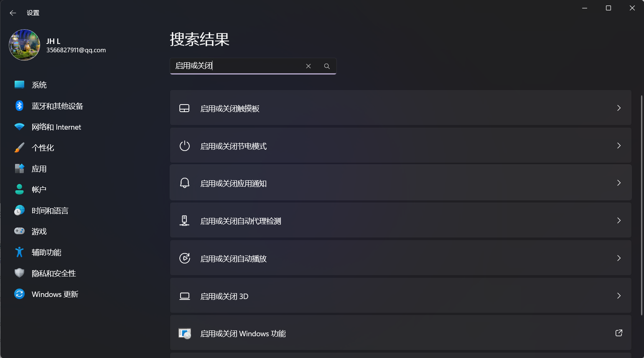The image size is (644, 358).
Task: Expand 启用或关闭触摸板 chevron arrow
Action: tap(619, 108)
